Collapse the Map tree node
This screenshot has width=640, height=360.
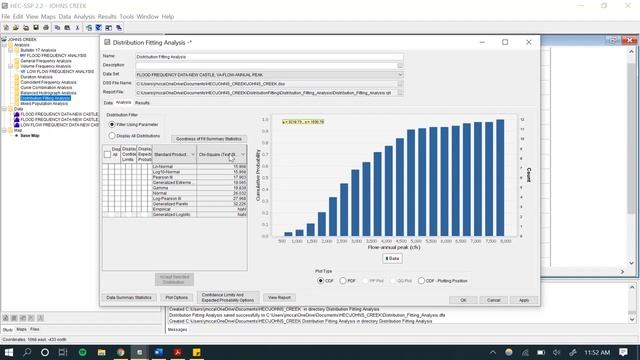point(4,130)
